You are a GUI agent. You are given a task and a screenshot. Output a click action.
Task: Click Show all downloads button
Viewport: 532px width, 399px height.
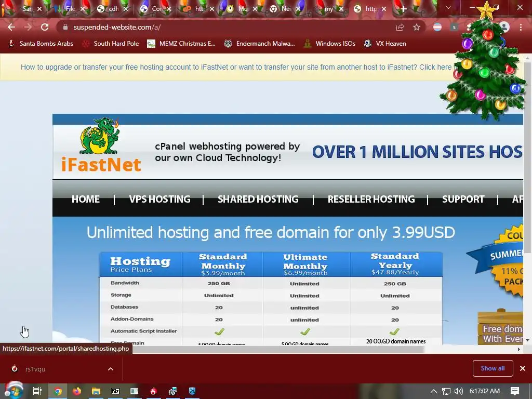493,368
